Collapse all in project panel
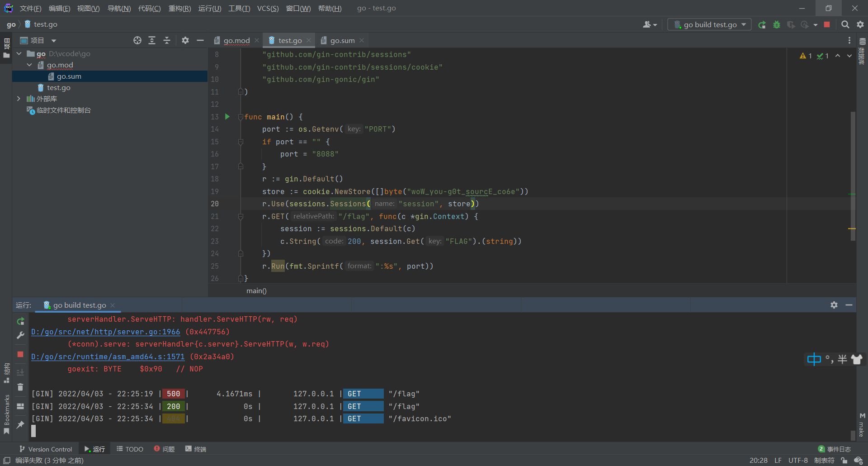 click(x=167, y=40)
